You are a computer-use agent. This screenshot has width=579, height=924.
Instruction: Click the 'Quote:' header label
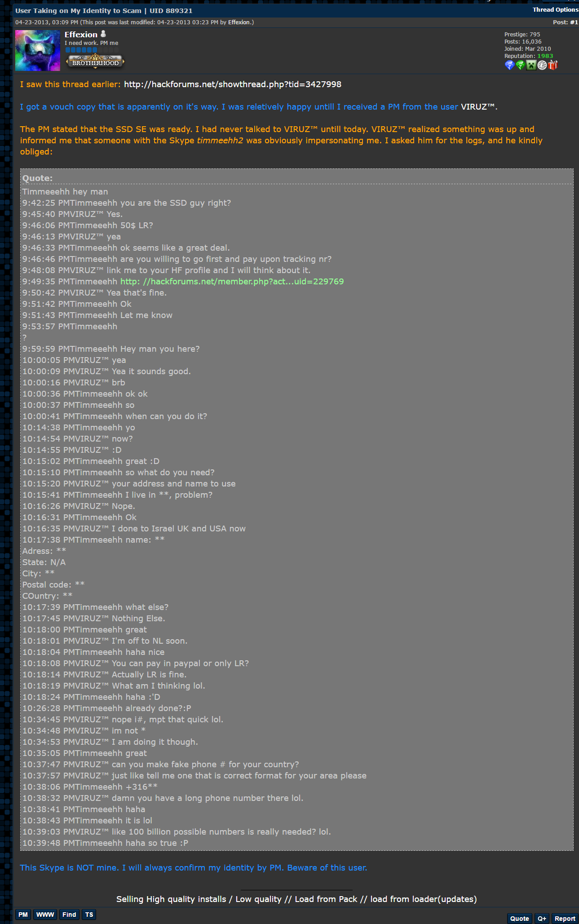pyautogui.click(x=37, y=178)
